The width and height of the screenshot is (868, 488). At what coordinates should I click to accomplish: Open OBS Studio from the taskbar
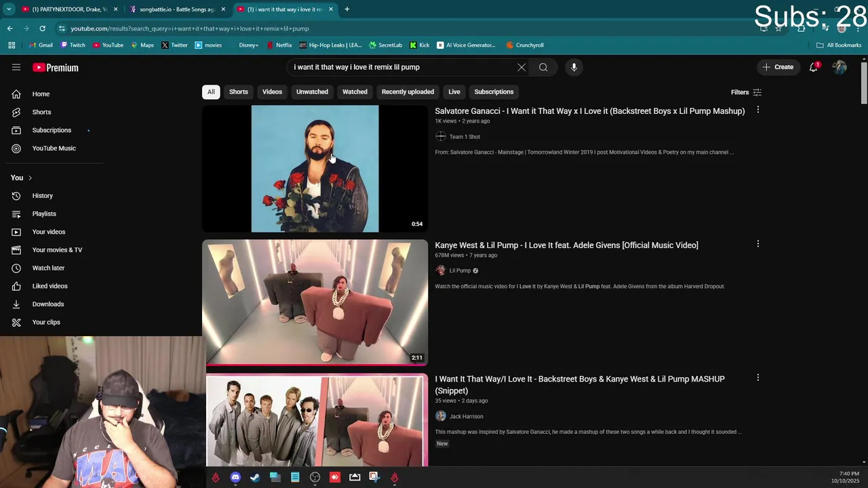(315, 477)
